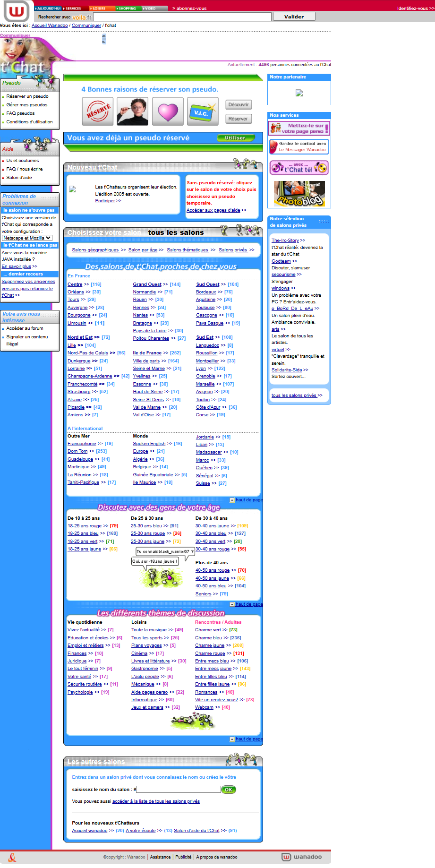The height and width of the screenshot is (868, 435).
Task: Open The-Iro-Story private salon
Action: click(x=285, y=241)
